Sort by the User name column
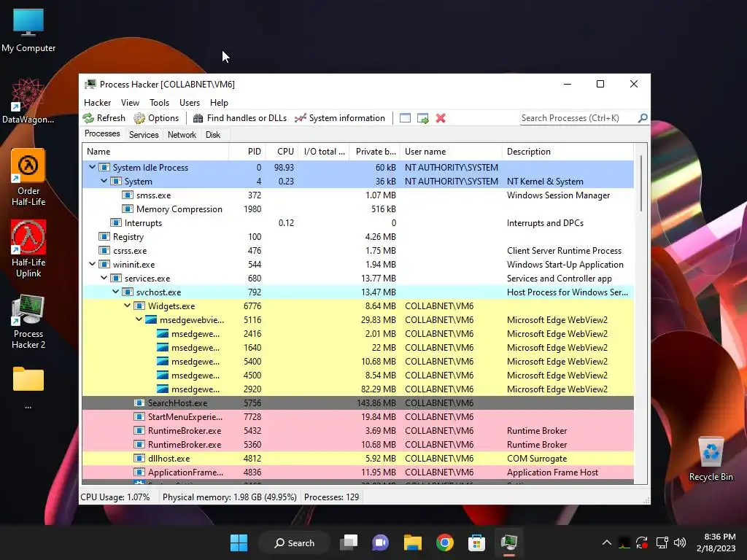This screenshot has width=747, height=560. [451, 152]
